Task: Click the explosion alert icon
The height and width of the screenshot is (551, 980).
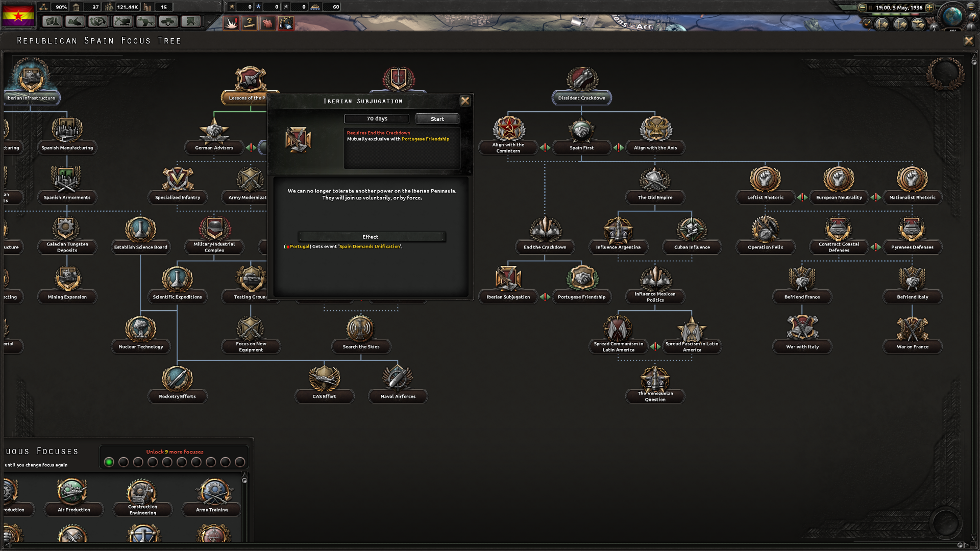Action: click(x=231, y=23)
